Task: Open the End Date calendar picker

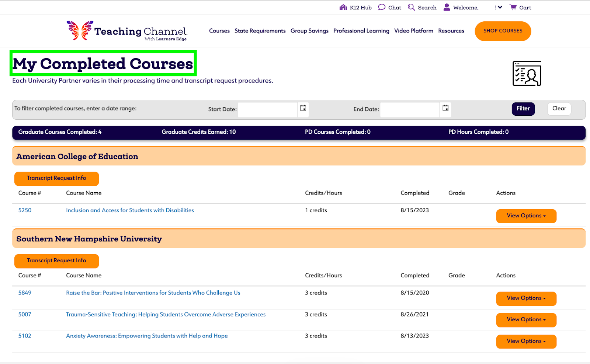Action: 445,108
